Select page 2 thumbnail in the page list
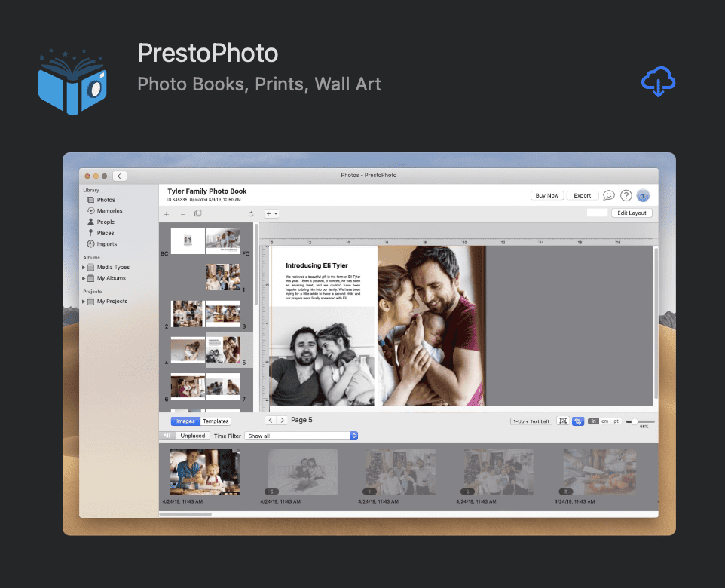Screen dimensions: 725x588 [188, 314]
